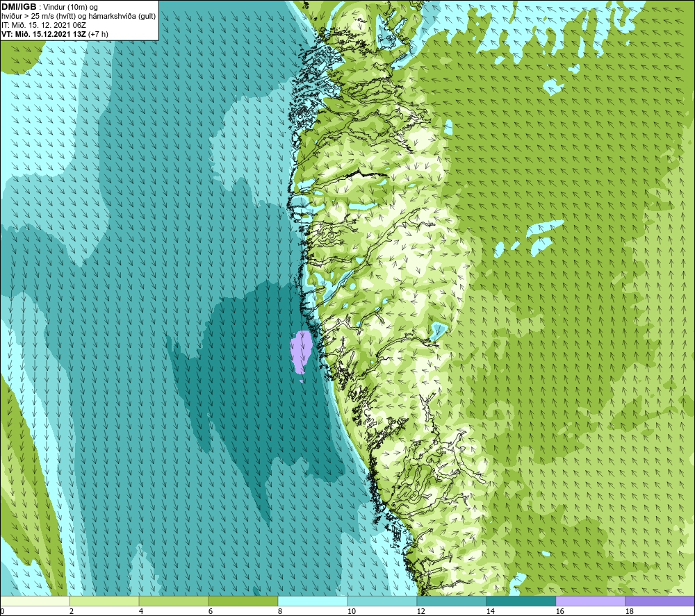Click the purple wind maximum patch offshore
This screenshot has width=695, height=616.
point(302,351)
